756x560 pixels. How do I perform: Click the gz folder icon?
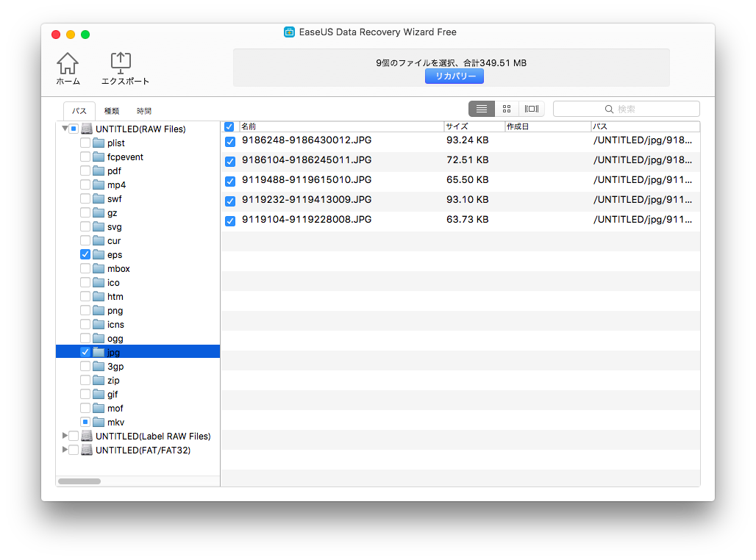click(x=99, y=213)
